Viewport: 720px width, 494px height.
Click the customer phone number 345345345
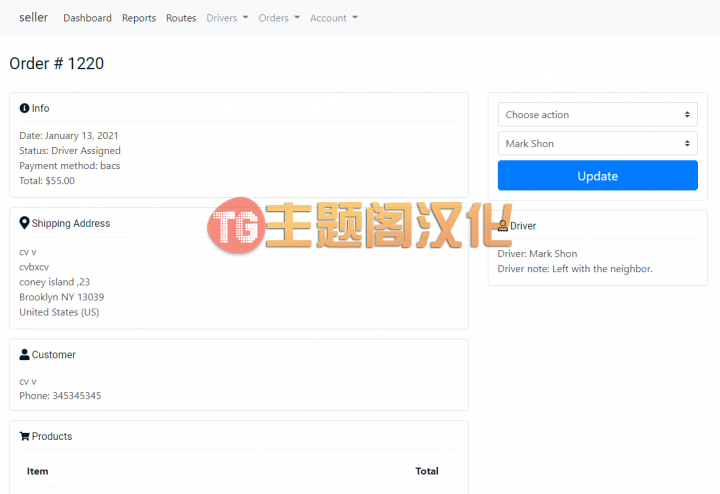(77, 396)
